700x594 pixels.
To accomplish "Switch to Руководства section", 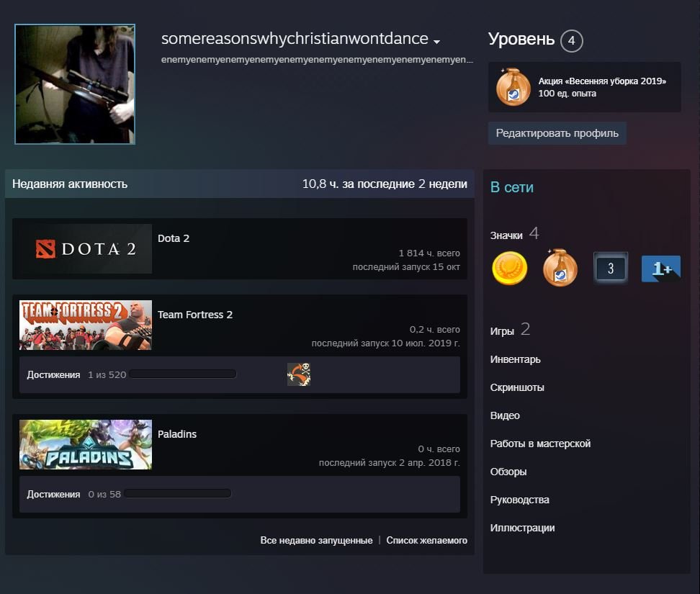I will point(521,500).
